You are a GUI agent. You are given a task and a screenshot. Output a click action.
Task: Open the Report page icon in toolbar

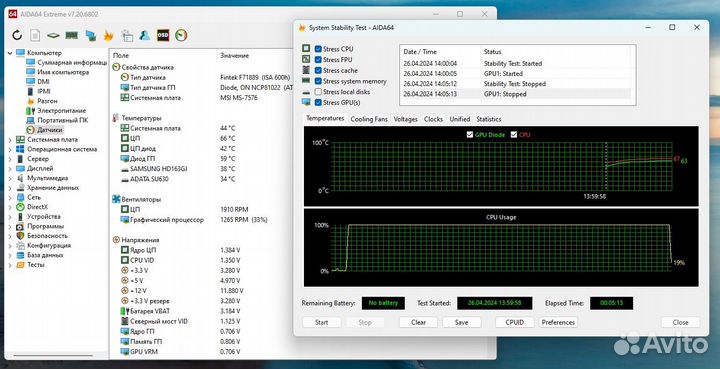[35, 35]
